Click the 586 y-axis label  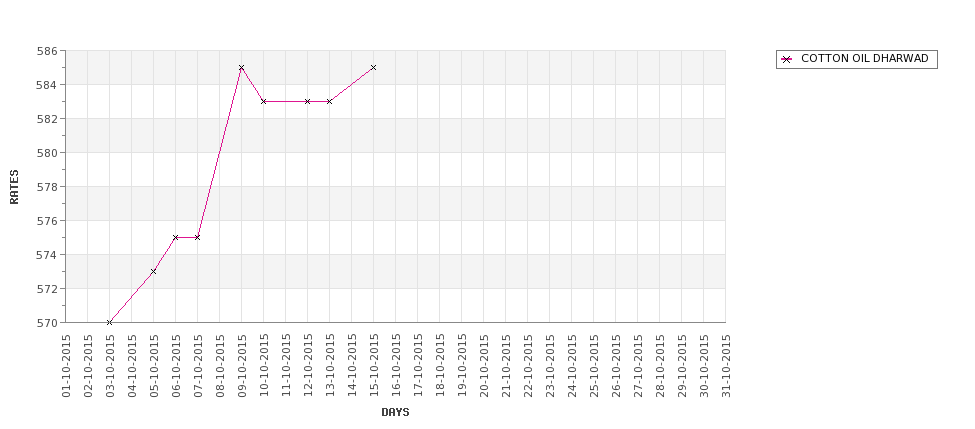47,50
